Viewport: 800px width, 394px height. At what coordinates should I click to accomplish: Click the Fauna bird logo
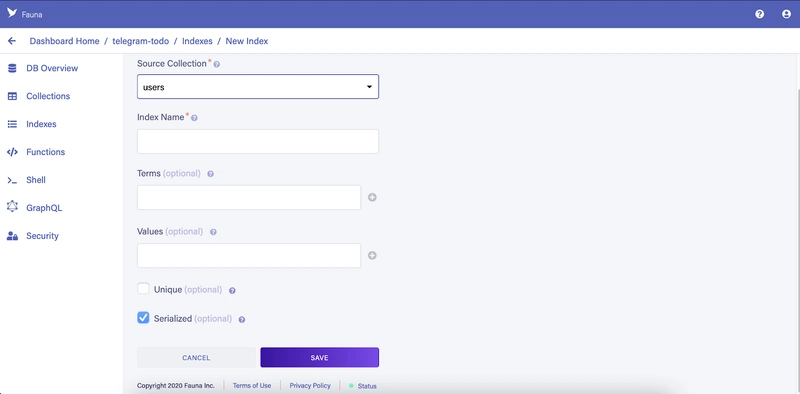coord(12,13)
